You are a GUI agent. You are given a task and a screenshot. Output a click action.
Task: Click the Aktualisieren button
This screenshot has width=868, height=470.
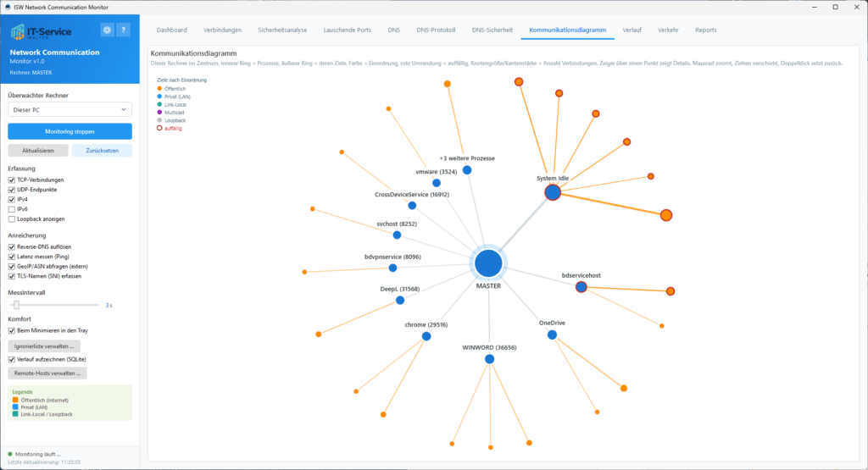38,151
